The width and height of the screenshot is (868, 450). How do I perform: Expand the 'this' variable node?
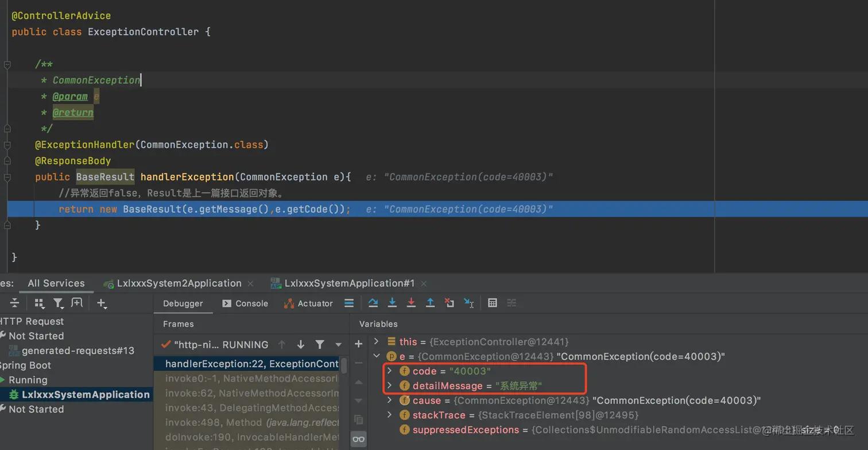377,341
